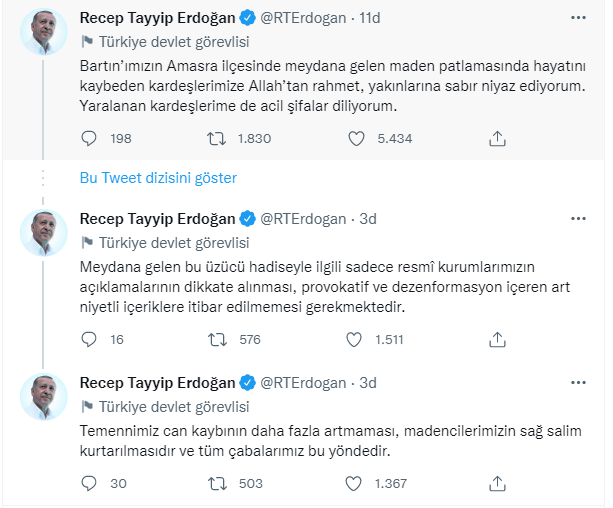Reply to the tweet with 30 replies

[x=89, y=483]
